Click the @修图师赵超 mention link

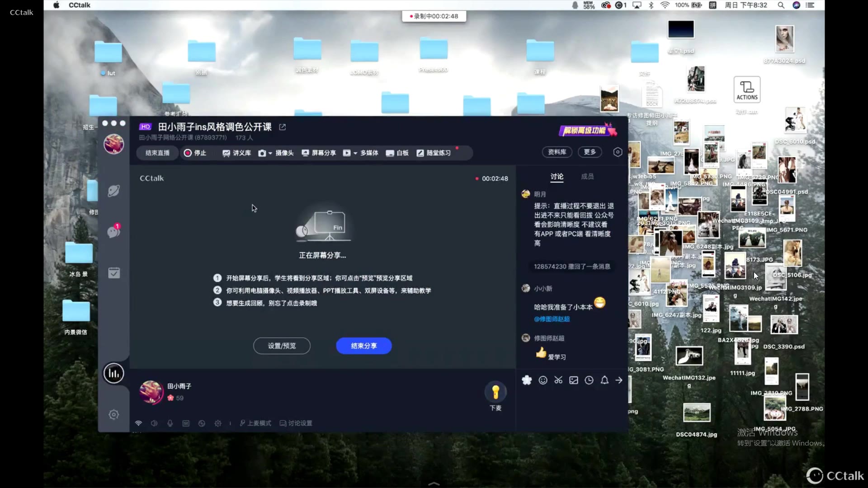click(552, 319)
